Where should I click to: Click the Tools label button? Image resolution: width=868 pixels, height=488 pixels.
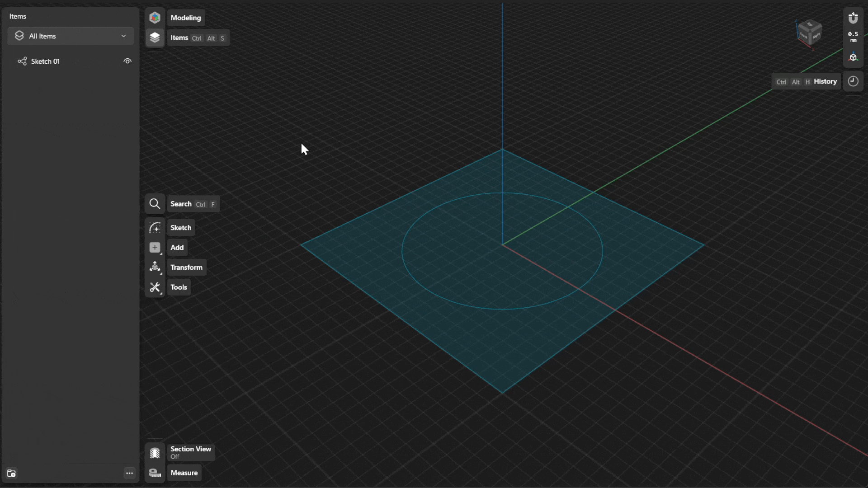tap(179, 287)
